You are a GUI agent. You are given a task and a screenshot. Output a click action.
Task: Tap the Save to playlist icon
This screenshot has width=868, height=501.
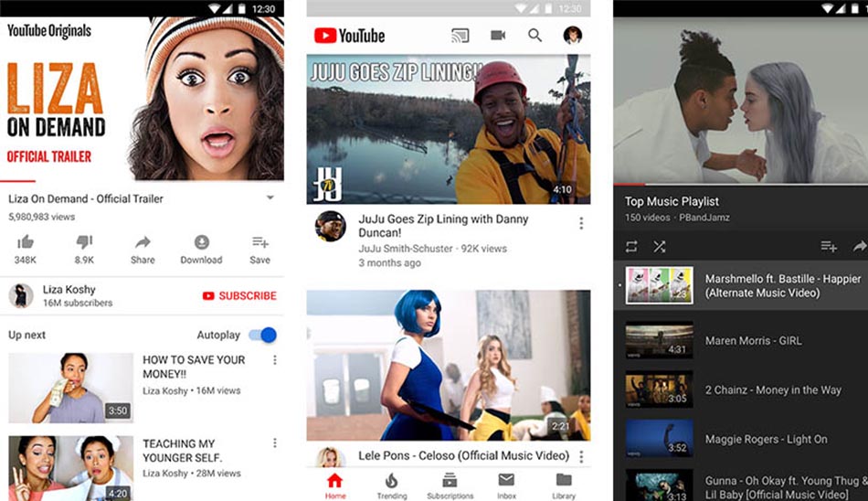coord(260,242)
